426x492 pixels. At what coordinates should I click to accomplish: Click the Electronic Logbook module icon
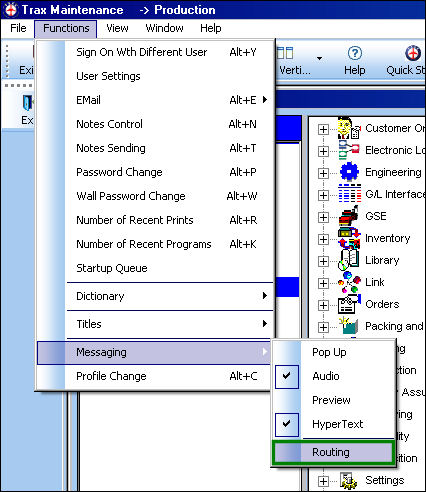click(x=349, y=150)
